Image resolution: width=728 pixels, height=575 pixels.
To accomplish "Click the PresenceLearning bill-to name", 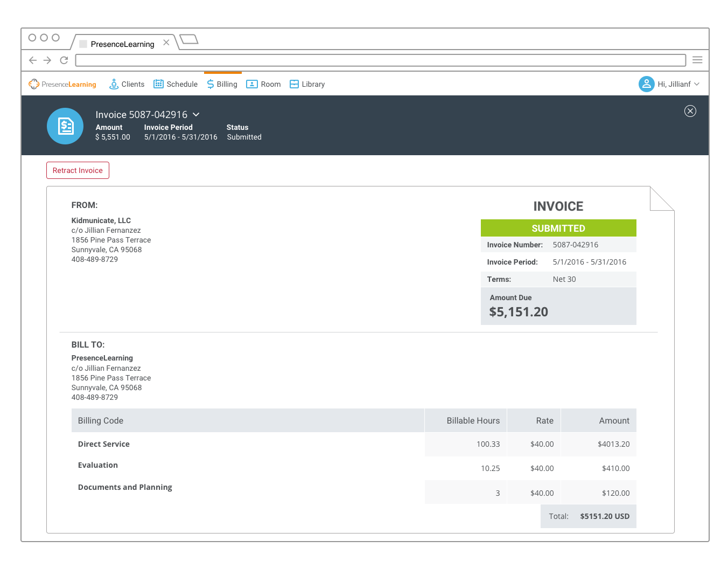I will pos(102,358).
